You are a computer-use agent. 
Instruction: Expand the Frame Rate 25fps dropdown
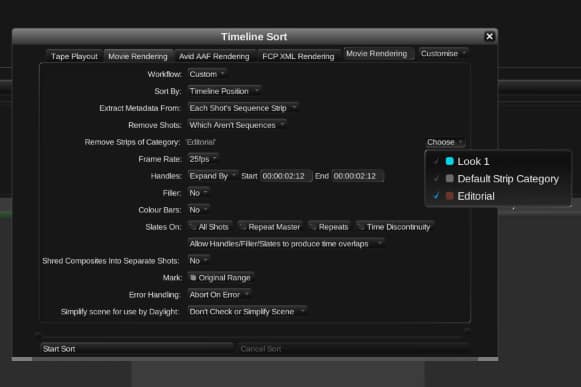click(203, 159)
